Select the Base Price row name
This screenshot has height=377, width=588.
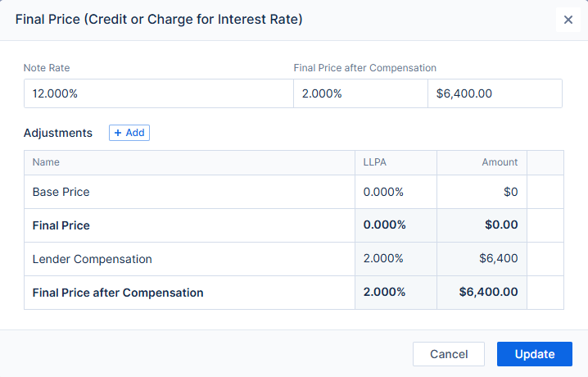pos(61,192)
